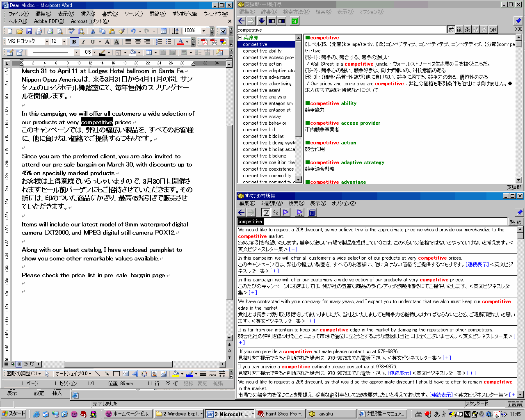Select 'competitive advantage' in the word list
The width and height of the screenshot is (525, 420).
click(266, 77)
